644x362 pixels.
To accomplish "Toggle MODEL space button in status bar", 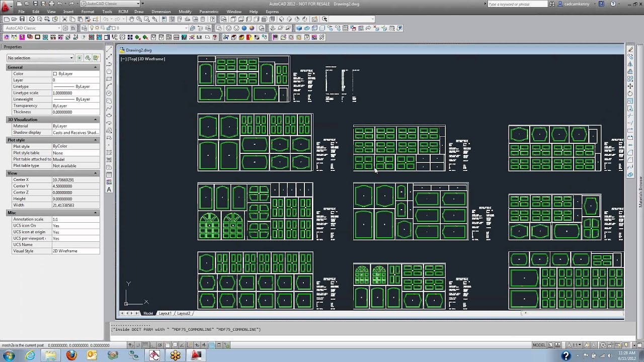I will (x=539, y=345).
